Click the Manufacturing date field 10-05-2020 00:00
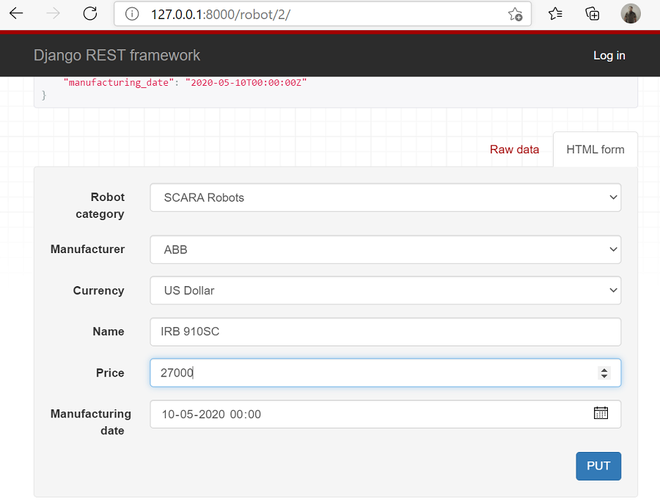660x504 pixels. coord(385,414)
